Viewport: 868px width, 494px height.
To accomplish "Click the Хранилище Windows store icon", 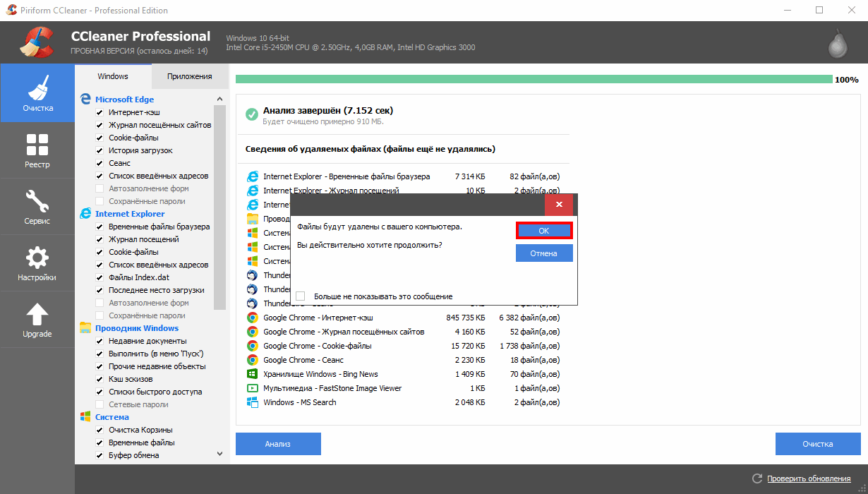I will click(252, 374).
